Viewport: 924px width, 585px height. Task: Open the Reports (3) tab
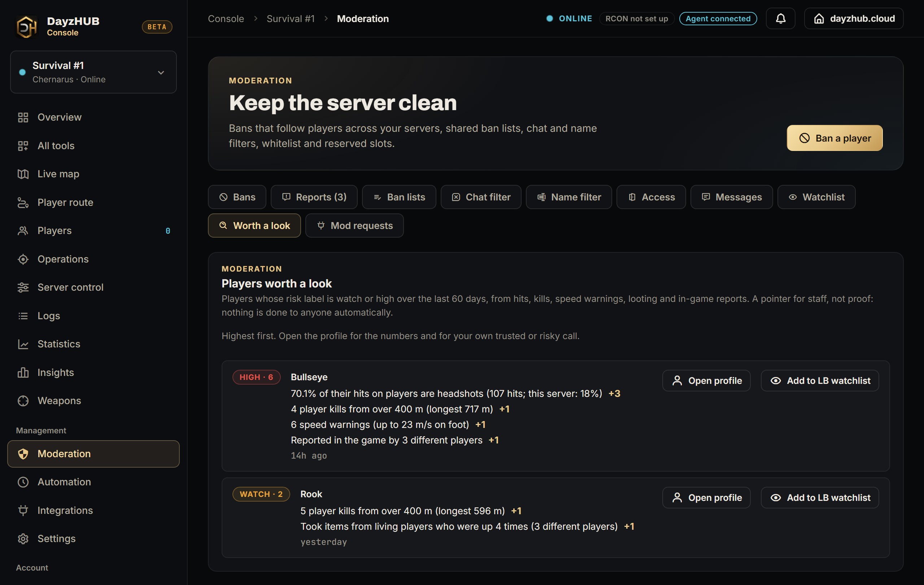pyautogui.click(x=314, y=197)
